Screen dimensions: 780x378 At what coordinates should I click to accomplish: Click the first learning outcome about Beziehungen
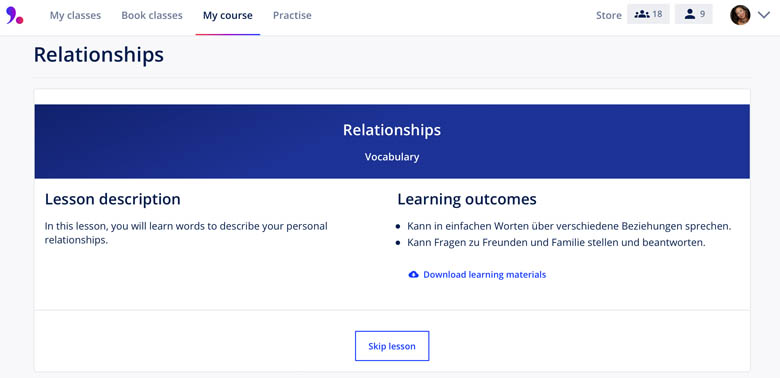pyautogui.click(x=569, y=226)
